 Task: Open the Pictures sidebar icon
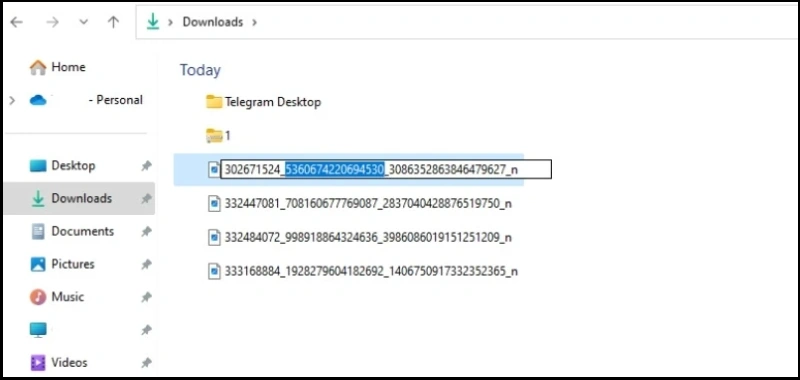[x=38, y=264]
